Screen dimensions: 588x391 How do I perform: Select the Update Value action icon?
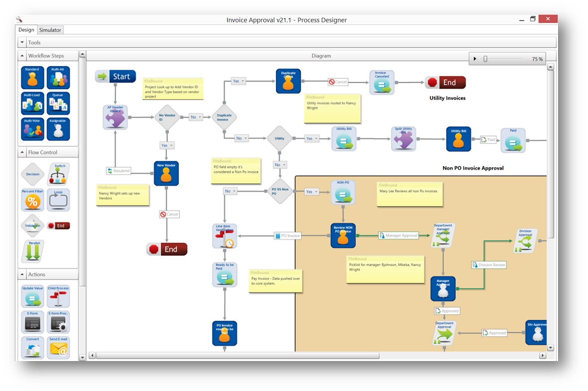(32, 296)
